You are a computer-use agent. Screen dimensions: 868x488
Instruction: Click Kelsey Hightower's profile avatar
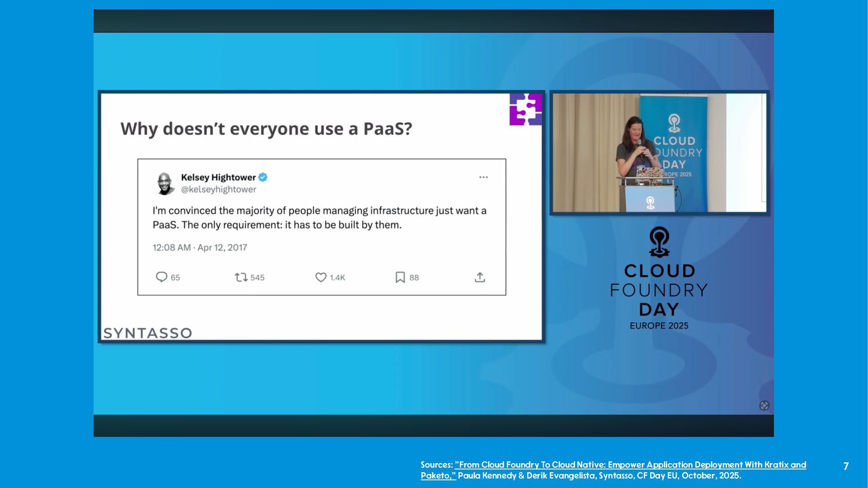165,183
